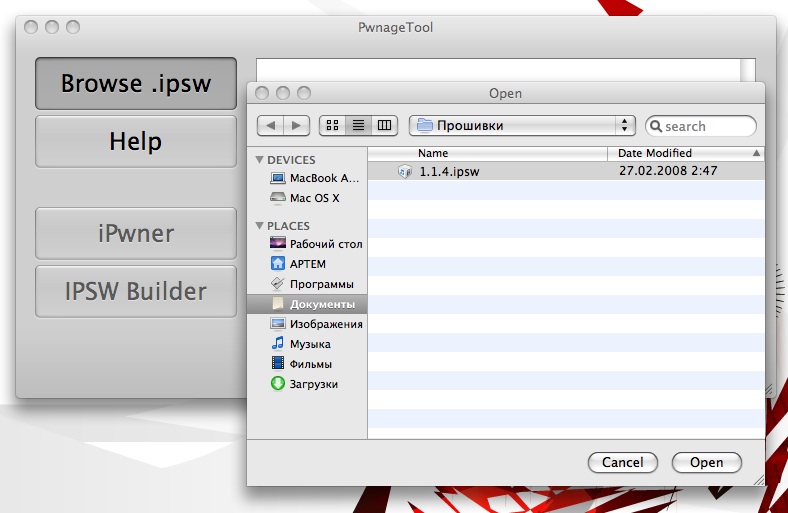Viewport: 788px width, 513px height.
Task: Switch to list view
Action: (x=358, y=126)
